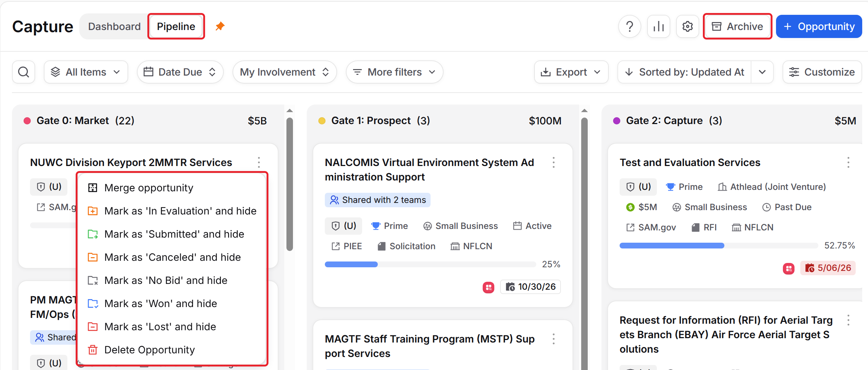Screen dimensions: 868x370
Task: Open the three-dot menu on NALCOMIS card
Action: tap(554, 162)
